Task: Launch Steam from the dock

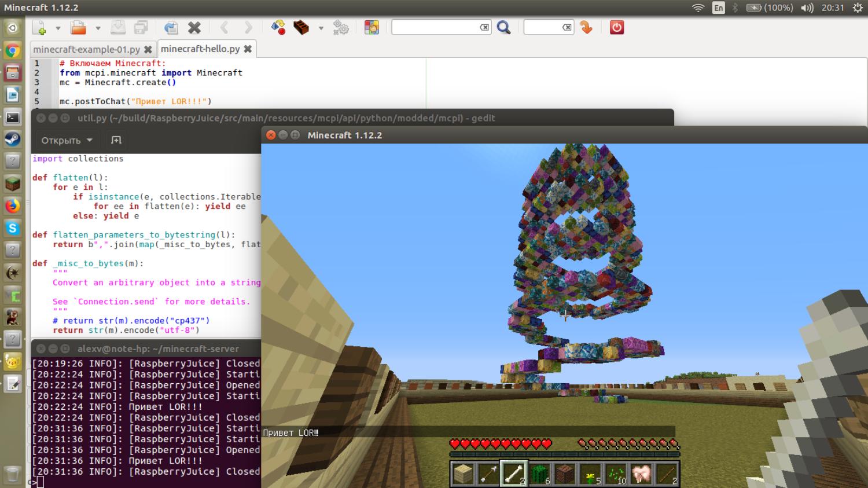Action: pos(13,139)
